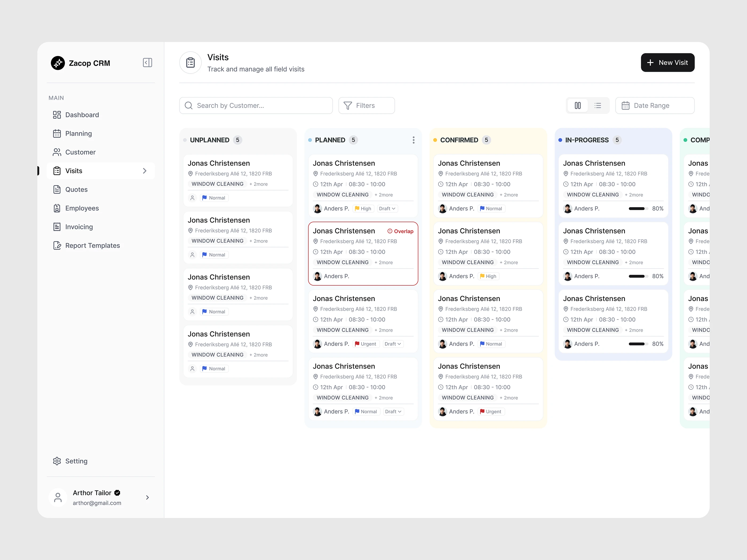Open Quotes in sidebar
Screen dimensions: 747x560
click(101, 190)
